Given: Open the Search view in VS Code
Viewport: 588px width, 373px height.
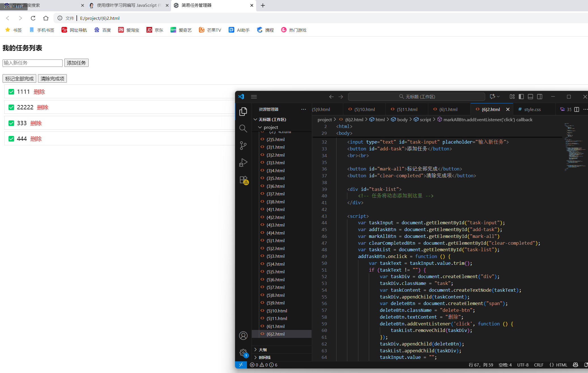Looking at the screenshot, I should coord(243,129).
